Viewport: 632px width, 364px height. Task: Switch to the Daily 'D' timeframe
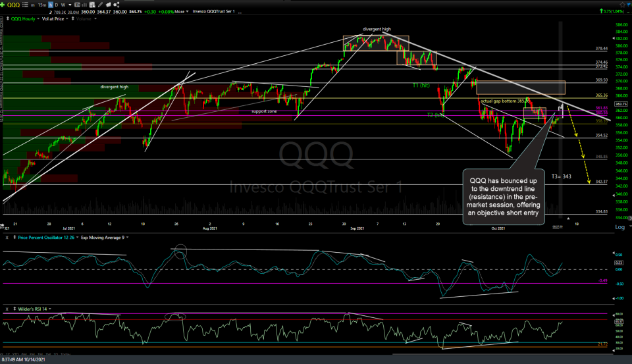57,5
